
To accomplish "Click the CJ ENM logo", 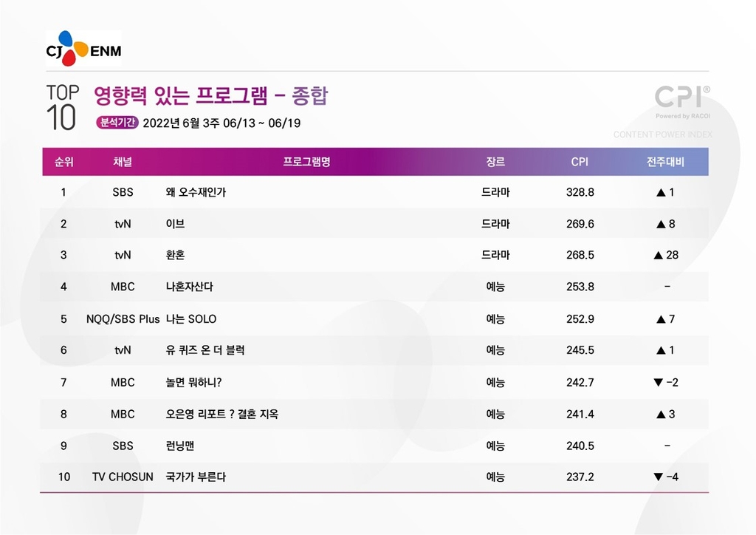I will point(83,49).
